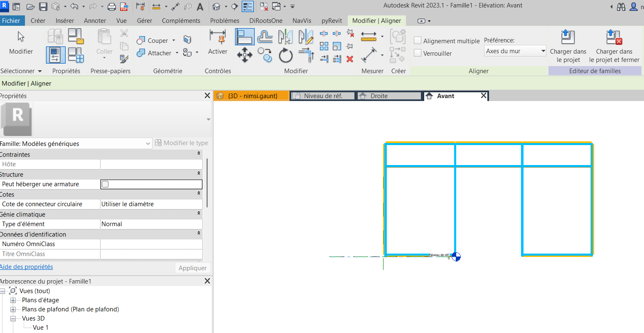Select Vue 1 in project browser
644x333 pixels.
point(41,328)
